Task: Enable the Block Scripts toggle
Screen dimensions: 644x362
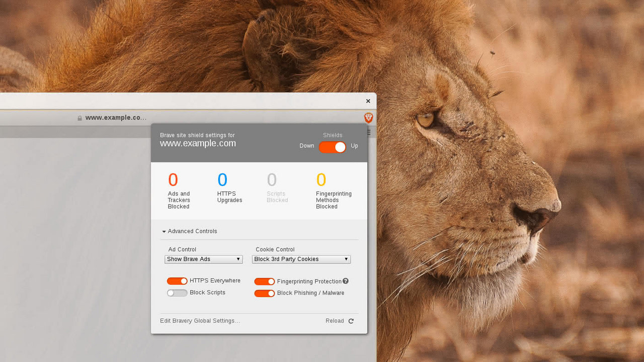Action: 177,293
